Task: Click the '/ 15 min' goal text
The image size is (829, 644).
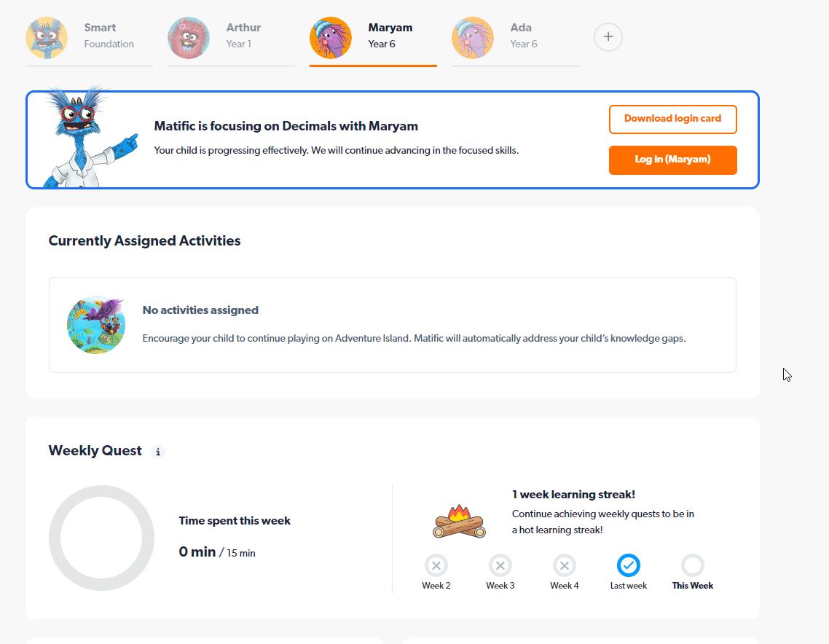Action: point(237,553)
